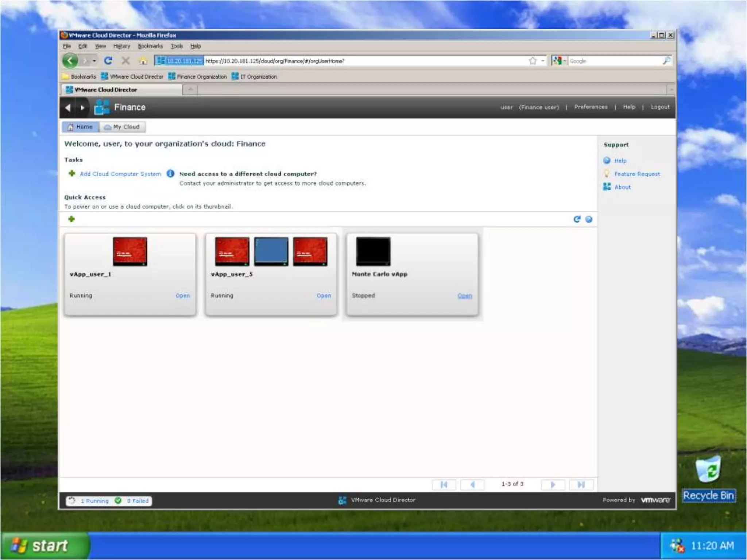Switch to the My Cloud tab
The width and height of the screenshot is (747, 560).
tap(122, 127)
